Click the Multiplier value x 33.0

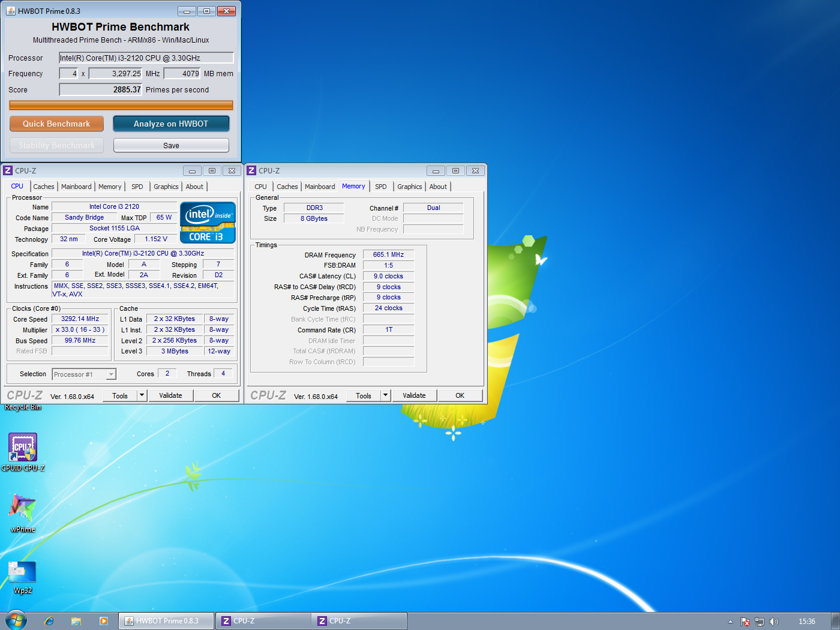(x=80, y=329)
